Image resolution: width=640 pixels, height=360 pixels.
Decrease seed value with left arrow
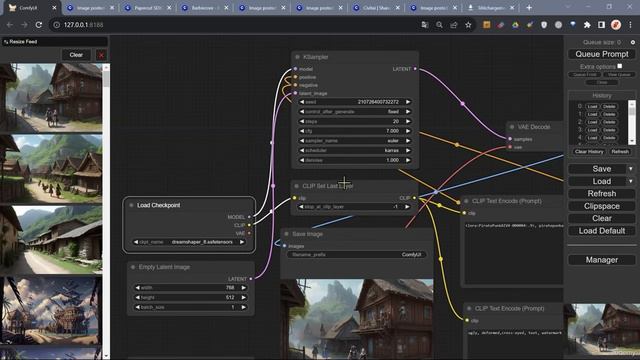tap(302, 102)
